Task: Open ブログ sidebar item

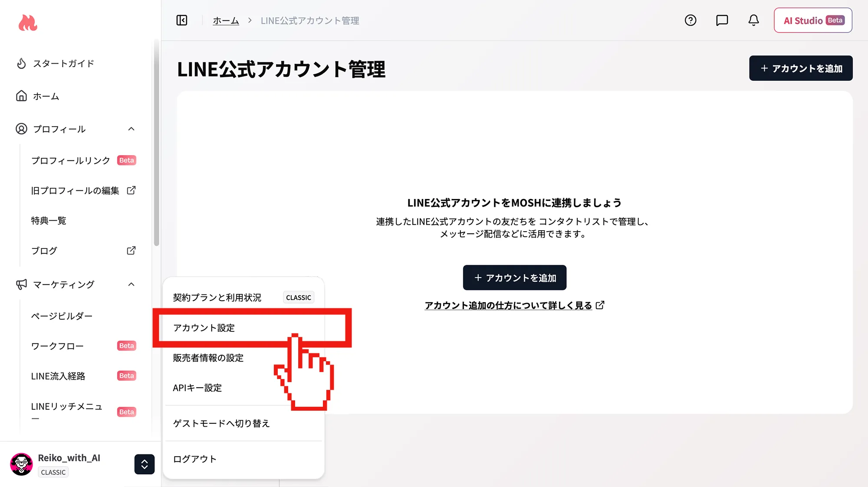Action: tap(44, 251)
